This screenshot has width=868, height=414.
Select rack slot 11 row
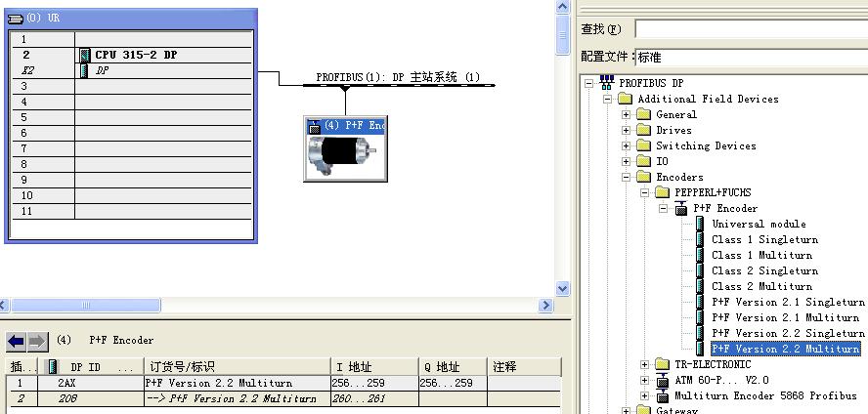[132, 211]
